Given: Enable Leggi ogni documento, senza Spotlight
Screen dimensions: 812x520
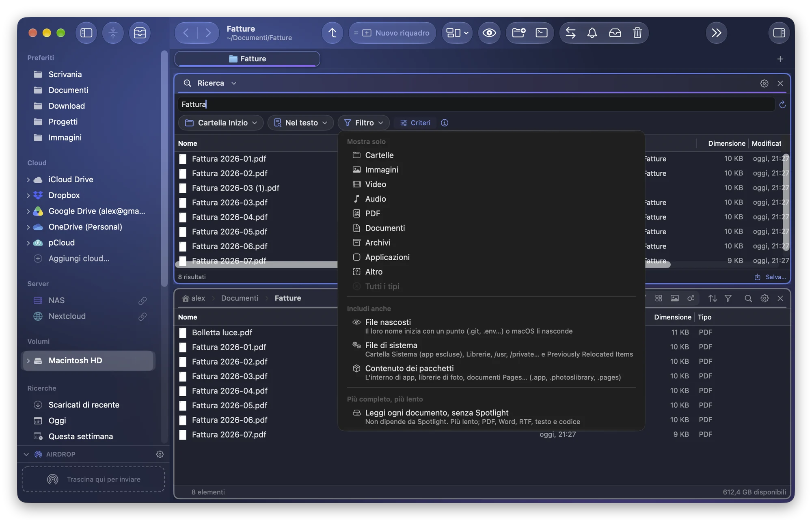Looking at the screenshot, I should (491, 417).
